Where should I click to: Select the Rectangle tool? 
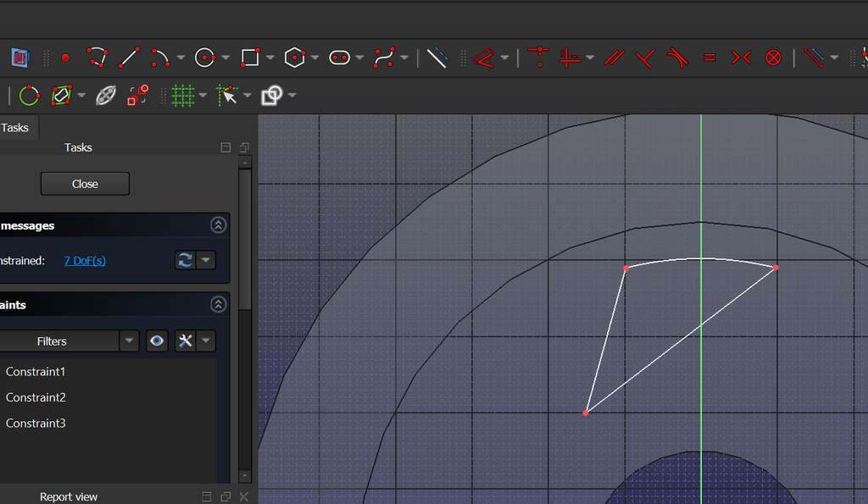[250, 58]
